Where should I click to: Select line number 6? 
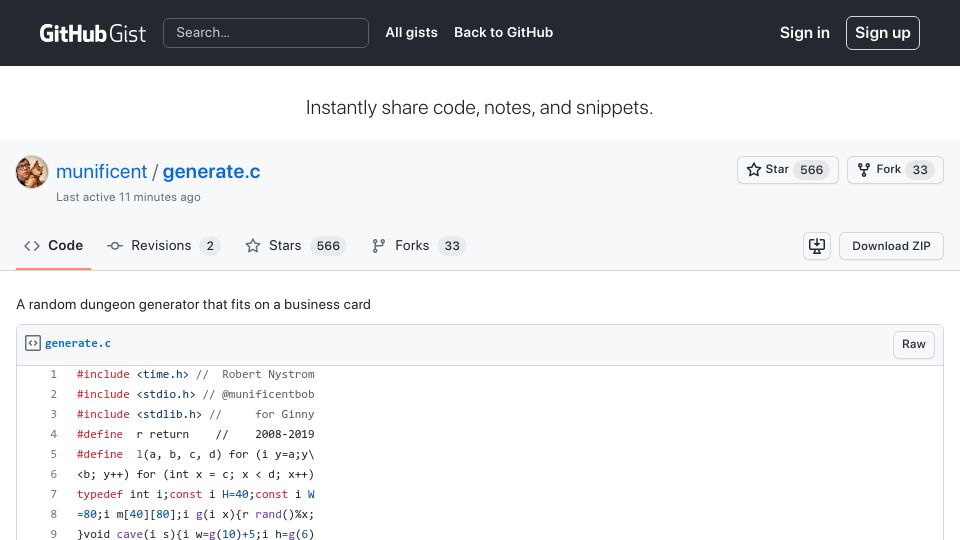53,474
